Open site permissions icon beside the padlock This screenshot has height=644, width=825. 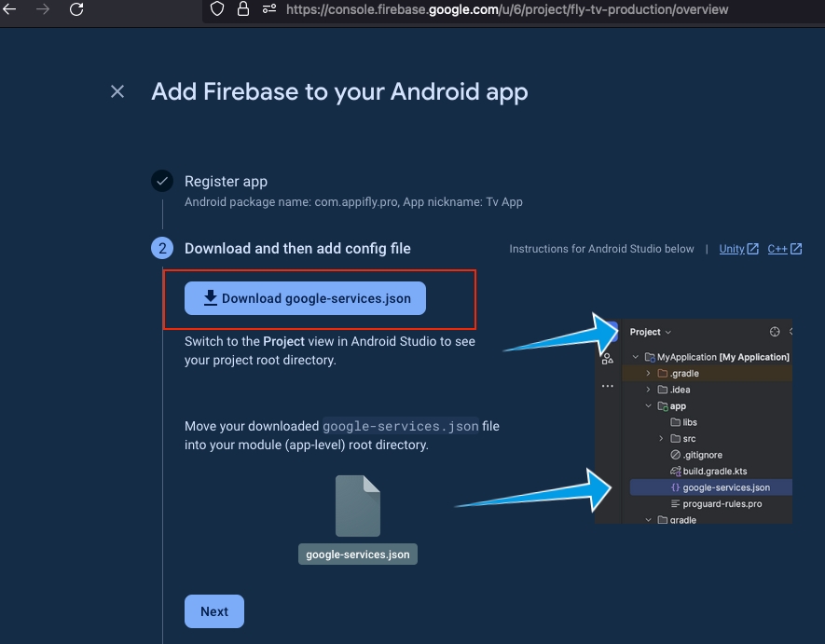[269, 9]
